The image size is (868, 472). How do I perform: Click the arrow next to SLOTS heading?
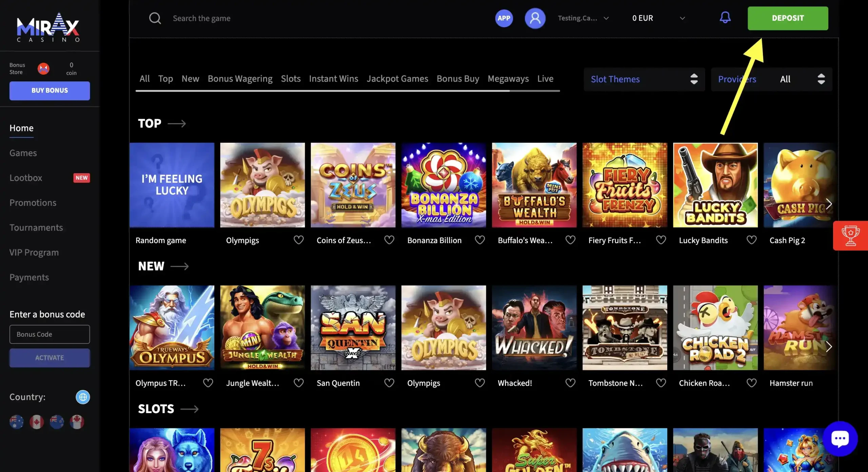(x=189, y=409)
